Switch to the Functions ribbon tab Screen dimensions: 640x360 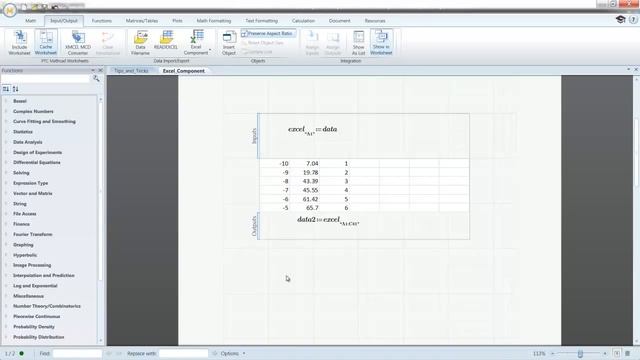102,21
